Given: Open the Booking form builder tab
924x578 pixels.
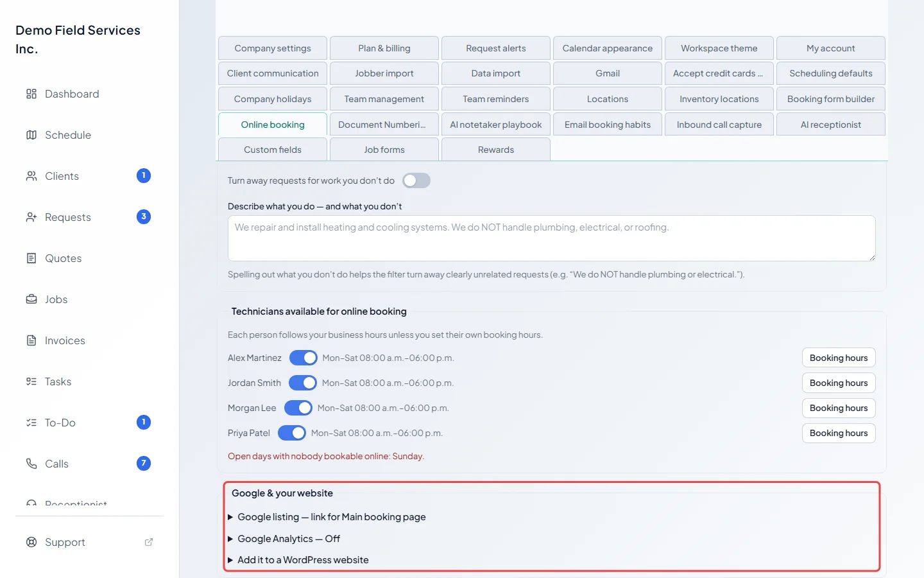Looking at the screenshot, I should pos(831,99).
